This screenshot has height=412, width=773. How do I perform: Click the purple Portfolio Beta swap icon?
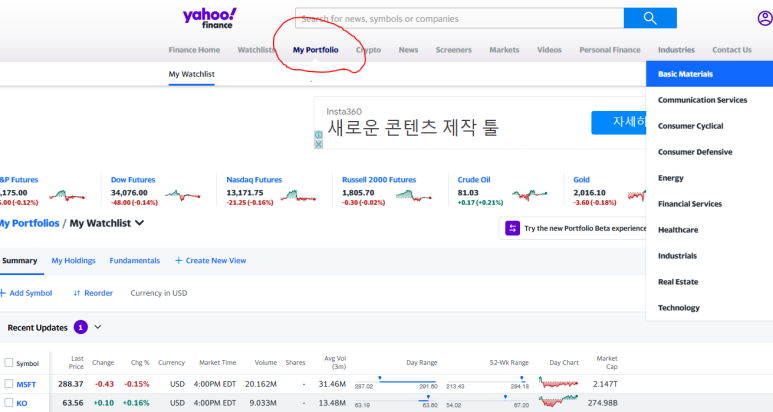512,228
